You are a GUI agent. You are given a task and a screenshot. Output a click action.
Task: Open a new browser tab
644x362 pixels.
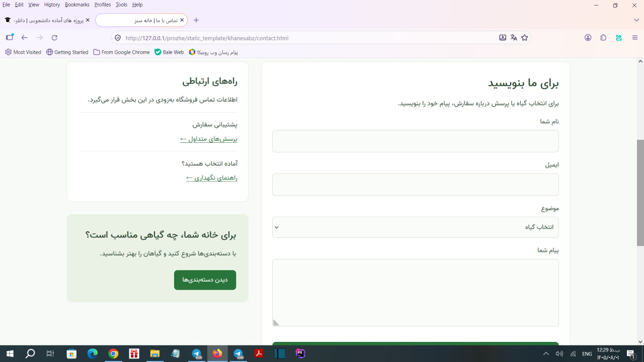pos(196,20)
